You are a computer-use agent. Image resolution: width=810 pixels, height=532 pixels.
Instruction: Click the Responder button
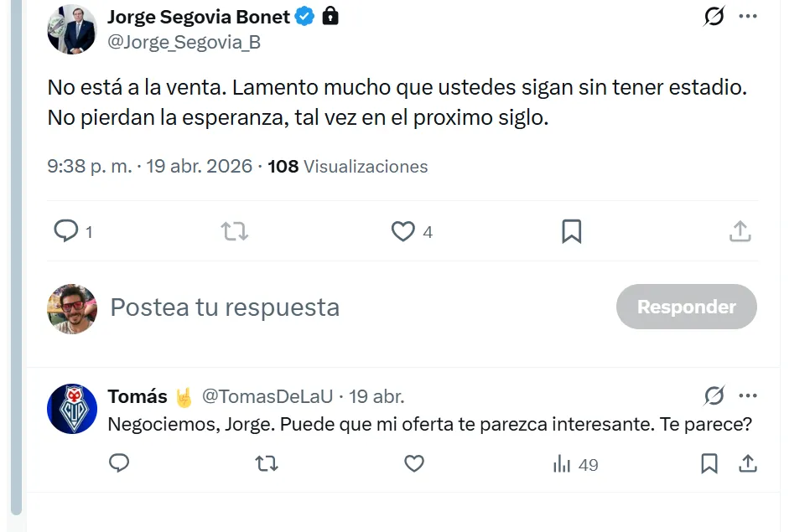[x=686, y=307]
